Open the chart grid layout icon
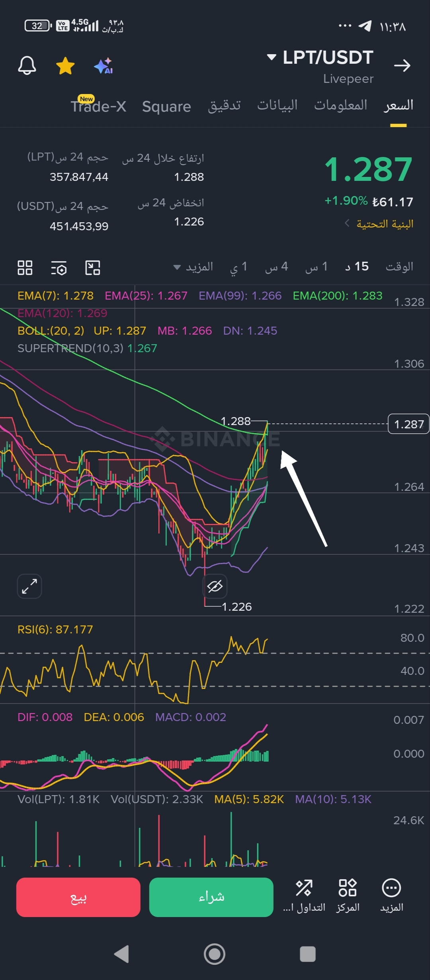 25,268
